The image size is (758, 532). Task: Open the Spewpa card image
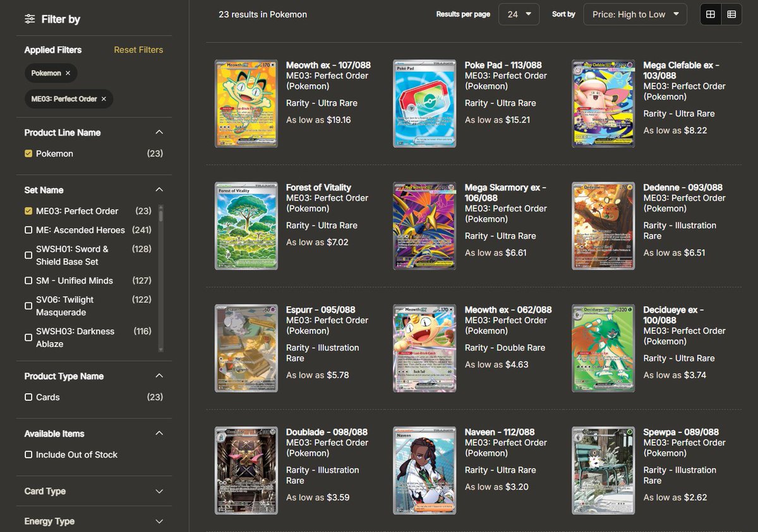coord(603,471)
